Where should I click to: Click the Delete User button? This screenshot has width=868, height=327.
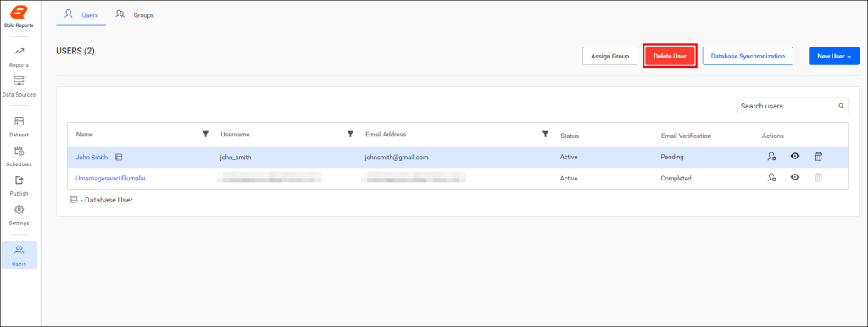tap(670, 56)
